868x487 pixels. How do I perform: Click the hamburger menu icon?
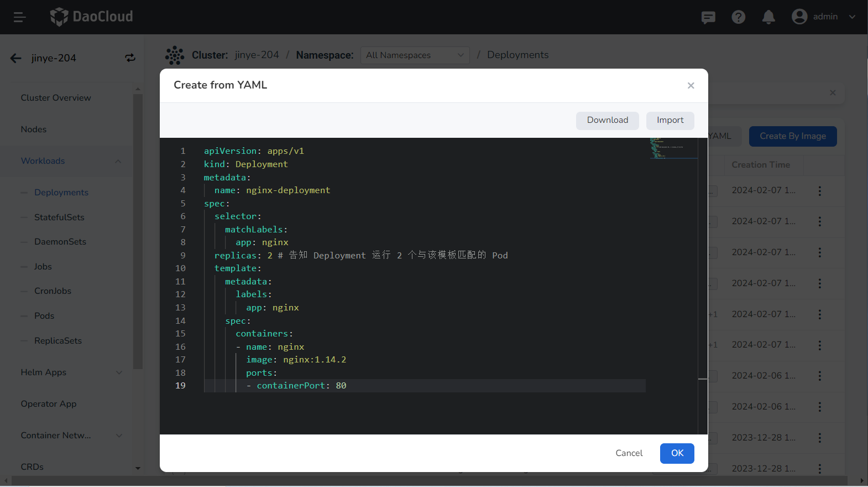point(20,17)
